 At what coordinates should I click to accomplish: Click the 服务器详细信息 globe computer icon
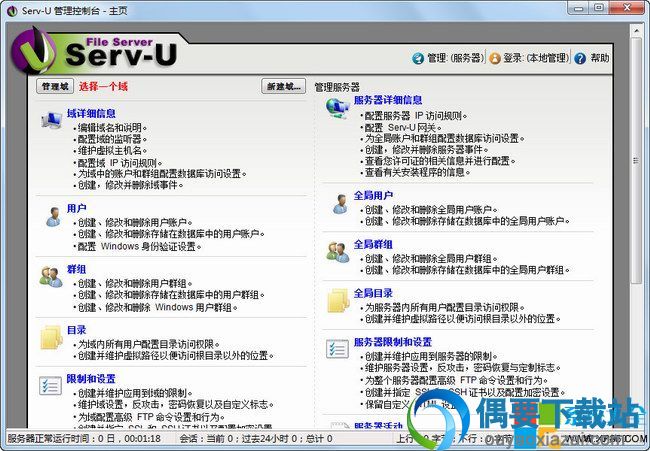click(337, 109)
